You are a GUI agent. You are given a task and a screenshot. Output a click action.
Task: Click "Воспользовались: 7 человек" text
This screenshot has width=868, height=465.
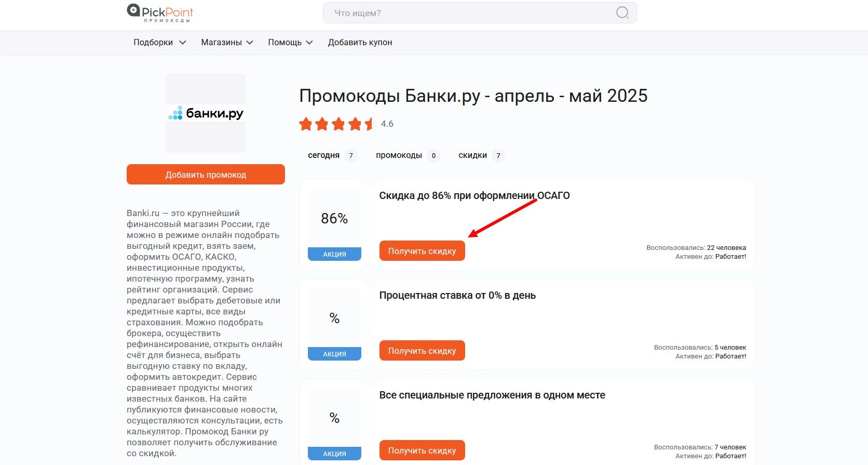pos(700,447)
